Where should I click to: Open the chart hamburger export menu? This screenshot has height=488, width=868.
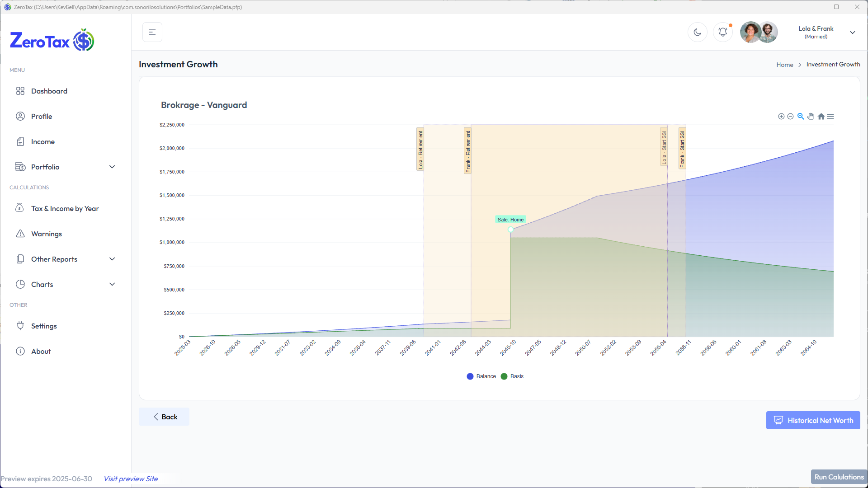click(x=830, y=117)
